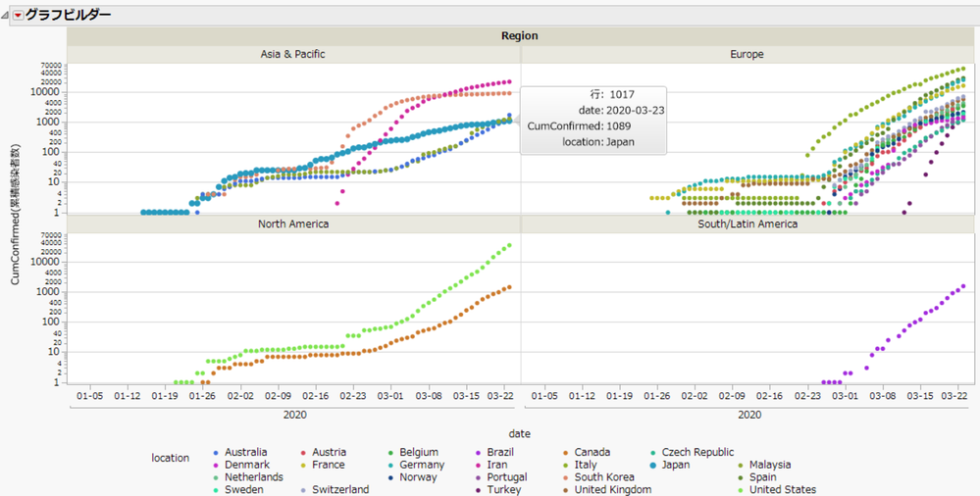Select Germany in the legend

(422, 465)
